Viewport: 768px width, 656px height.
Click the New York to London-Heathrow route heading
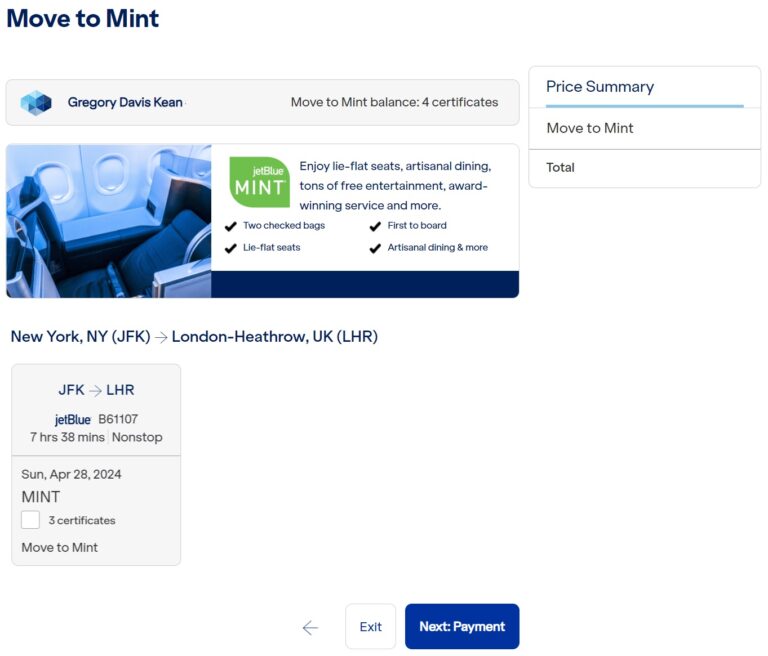[194, 337]
